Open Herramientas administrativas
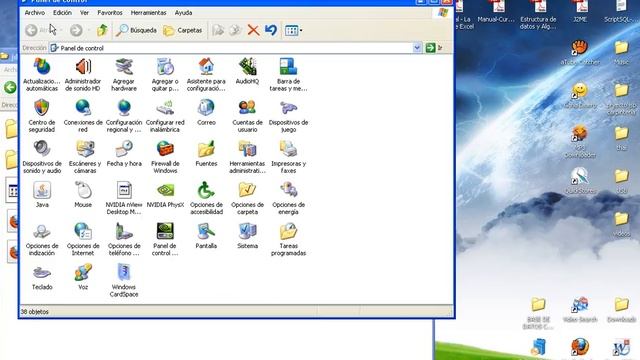640x360 pixels. [x=247, y=157]
